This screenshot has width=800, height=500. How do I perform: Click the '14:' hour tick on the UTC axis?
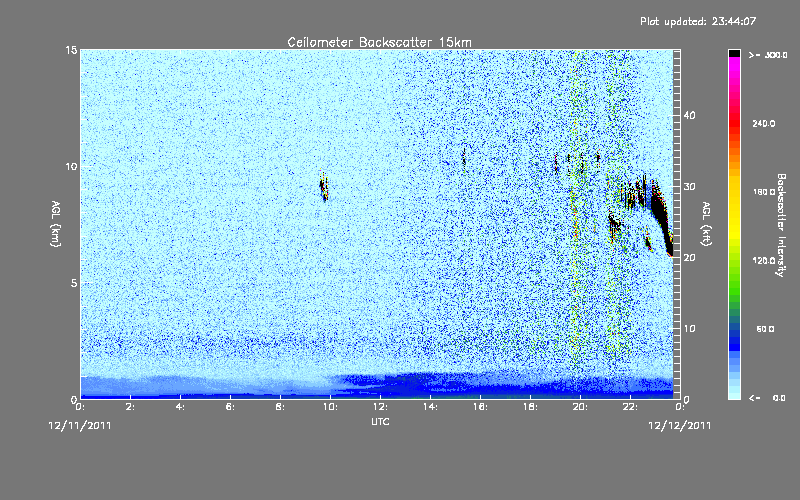coord(430,407)
